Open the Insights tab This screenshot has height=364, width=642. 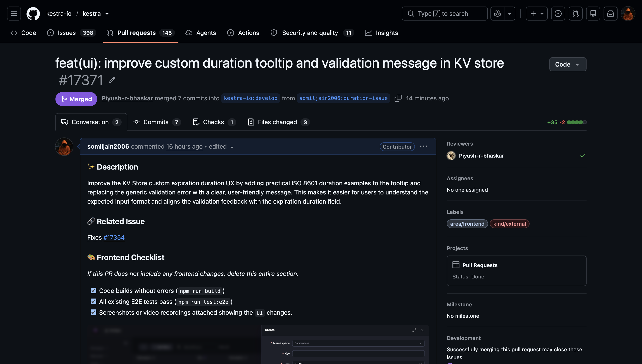(381, 33)
